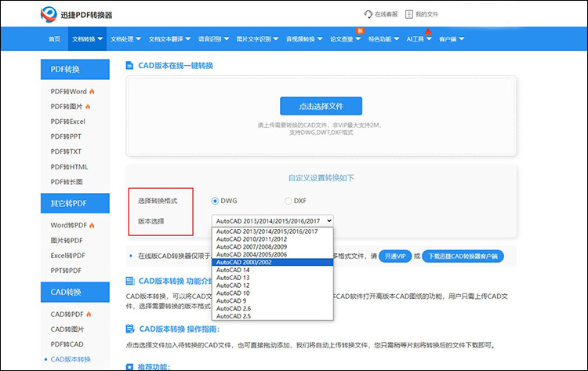Choose AutoCAD 10 option
This screenshot has height=371, width=588.
[272, 293]
